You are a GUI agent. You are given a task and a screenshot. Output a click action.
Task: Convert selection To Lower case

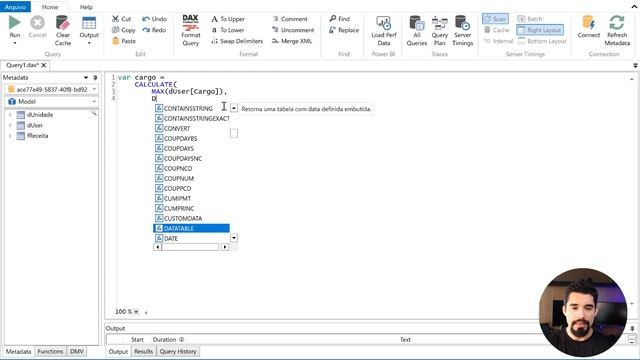coord(227,30)
